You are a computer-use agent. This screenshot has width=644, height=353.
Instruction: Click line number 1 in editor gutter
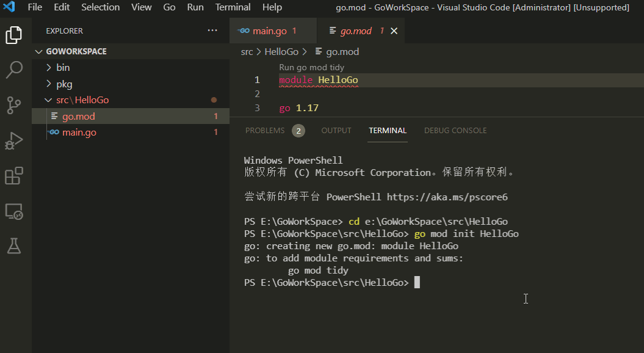257,80
